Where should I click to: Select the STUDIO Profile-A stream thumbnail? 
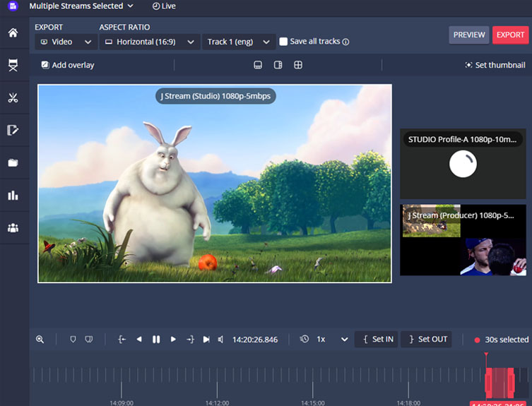point(463,164)
